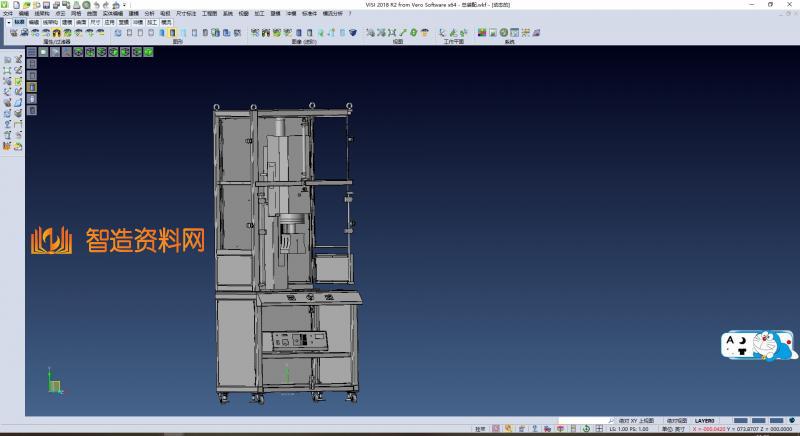The height and width of the screenshot is (436, 800).
Task: Click the color palette icon in 系统 group
Action: click(x=481, y=32)
